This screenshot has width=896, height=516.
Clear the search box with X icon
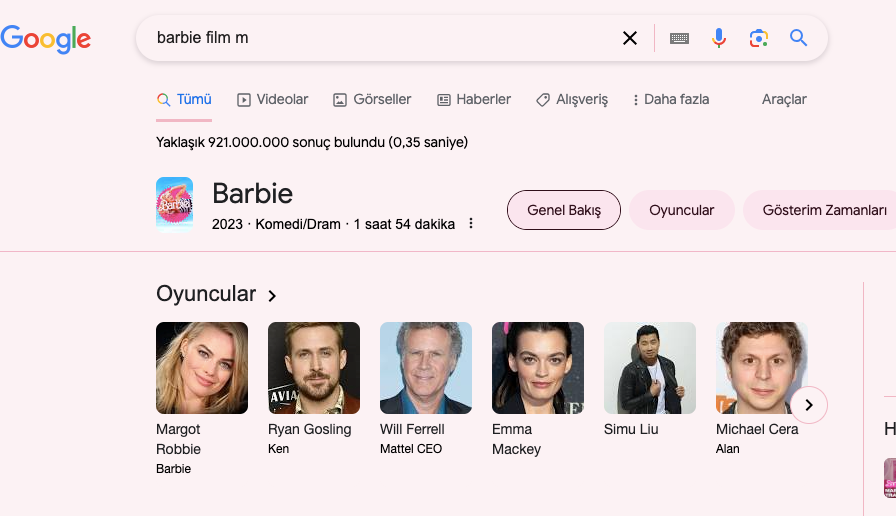click(x=630, y=38)
